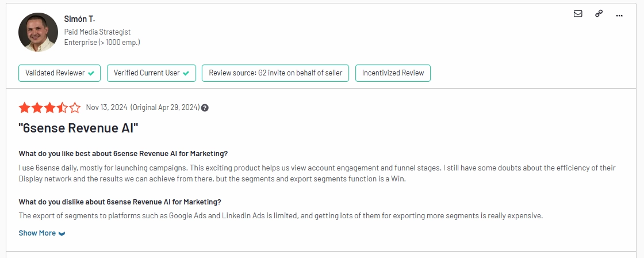Click the Show More chevron arrow

click(x=62, y=233)
